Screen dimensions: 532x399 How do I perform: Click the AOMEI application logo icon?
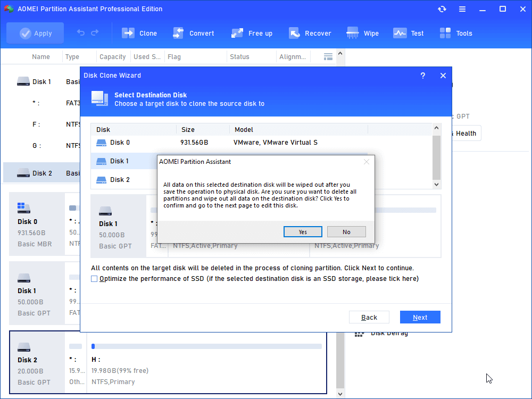9,9
